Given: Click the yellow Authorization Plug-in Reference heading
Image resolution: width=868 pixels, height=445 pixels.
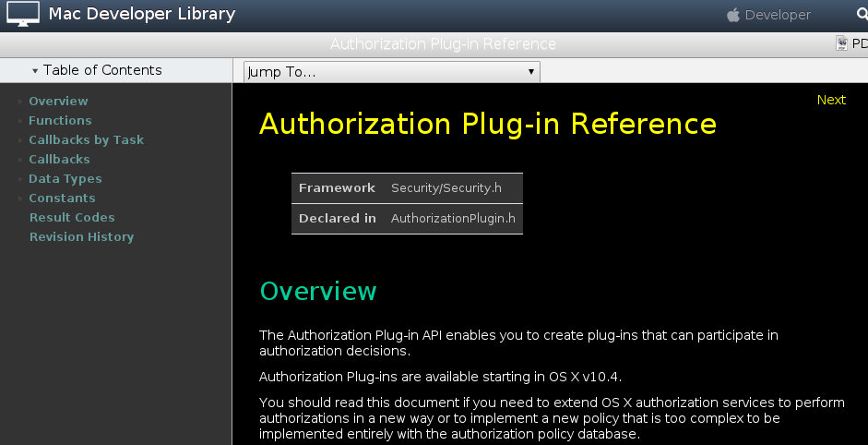Looking at the screenshot, I should click(488, 124).
